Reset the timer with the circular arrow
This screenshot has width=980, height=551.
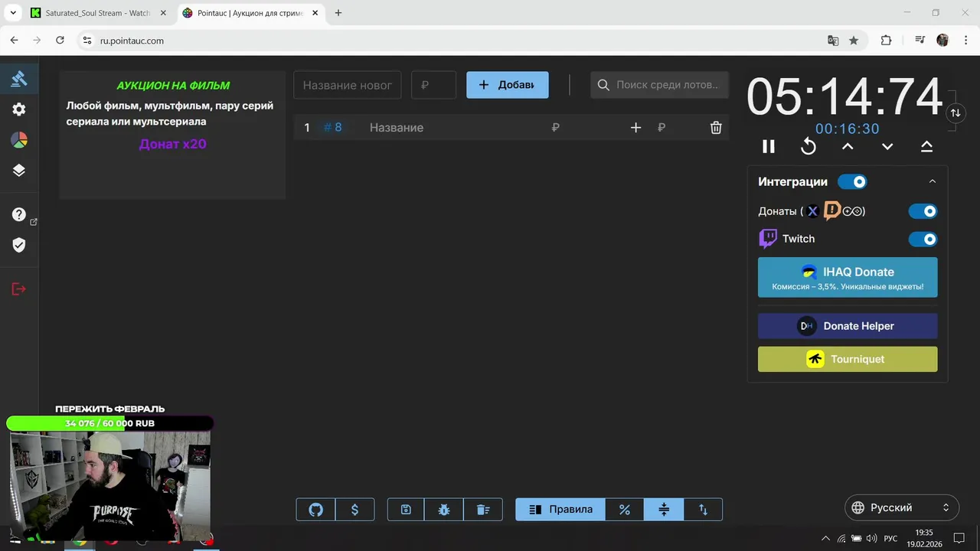click(x=808, y=146)
